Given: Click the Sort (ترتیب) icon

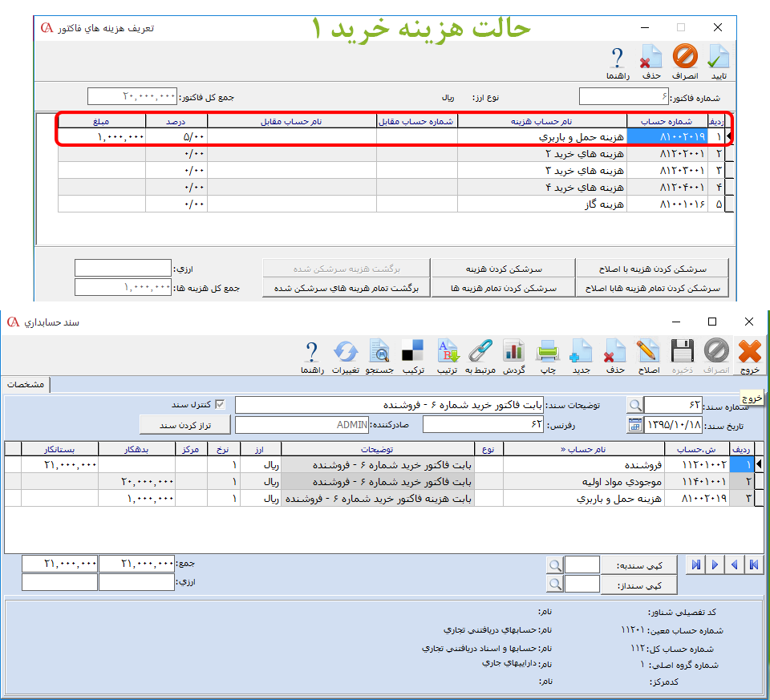Looking at the screenshot, I should coord(447,356).
